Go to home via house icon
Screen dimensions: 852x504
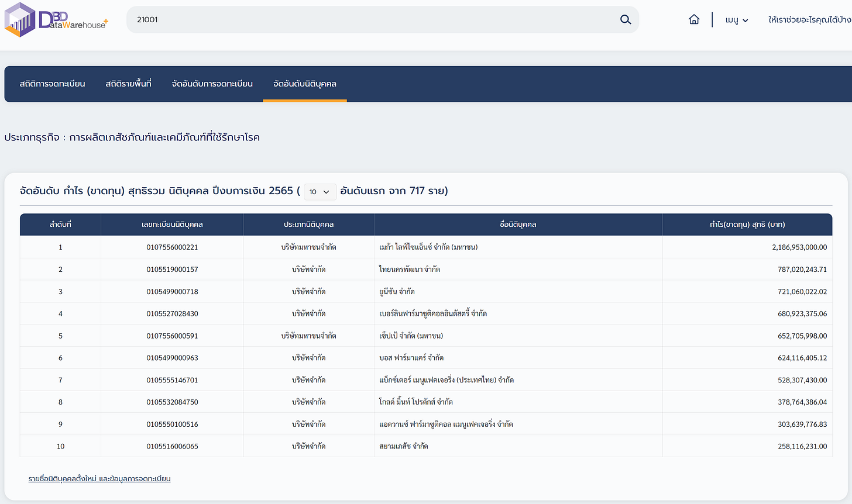pos(694,19)
